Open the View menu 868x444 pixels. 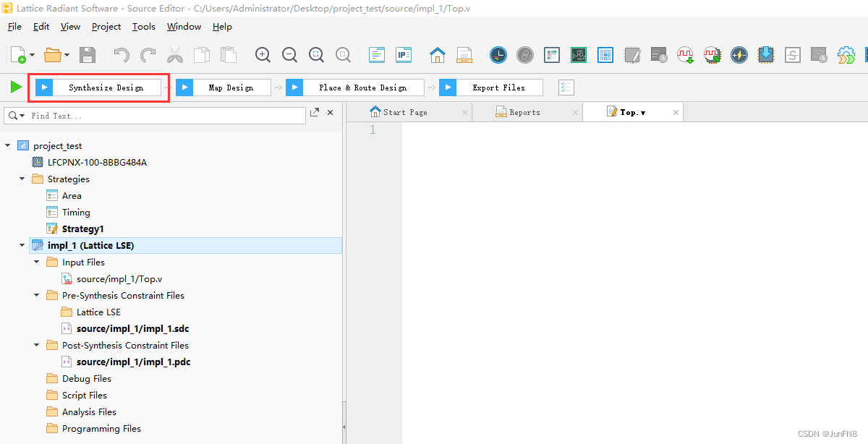click(x=70, y=27)
